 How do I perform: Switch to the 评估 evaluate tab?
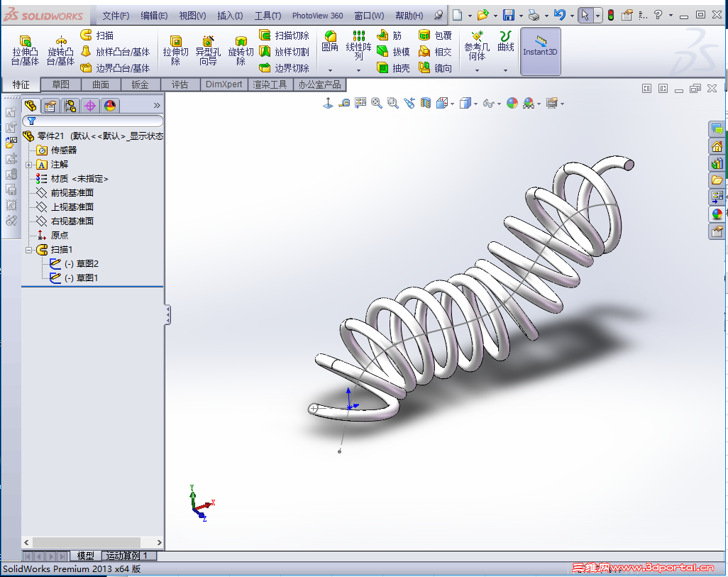tap(180, 84)
